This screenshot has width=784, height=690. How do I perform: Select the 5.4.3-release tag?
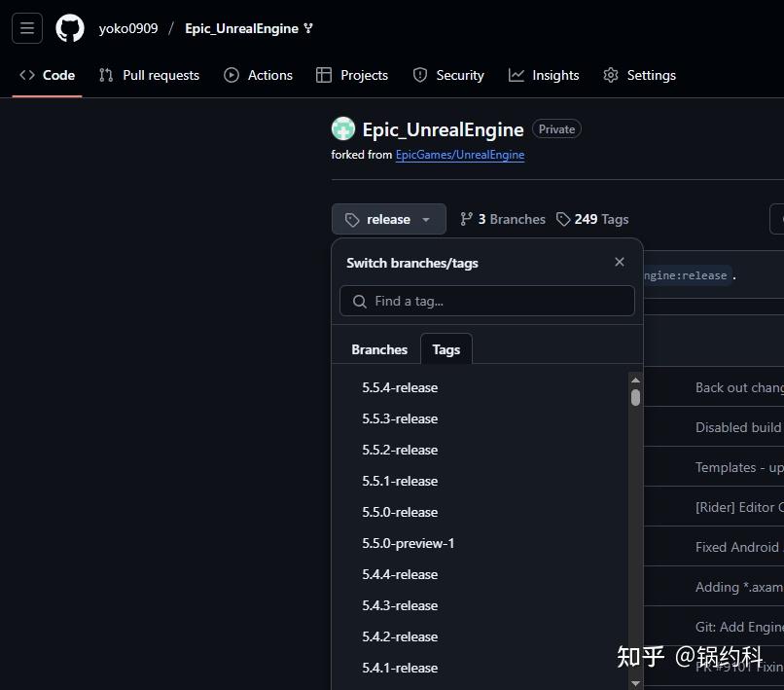[400, 605]
